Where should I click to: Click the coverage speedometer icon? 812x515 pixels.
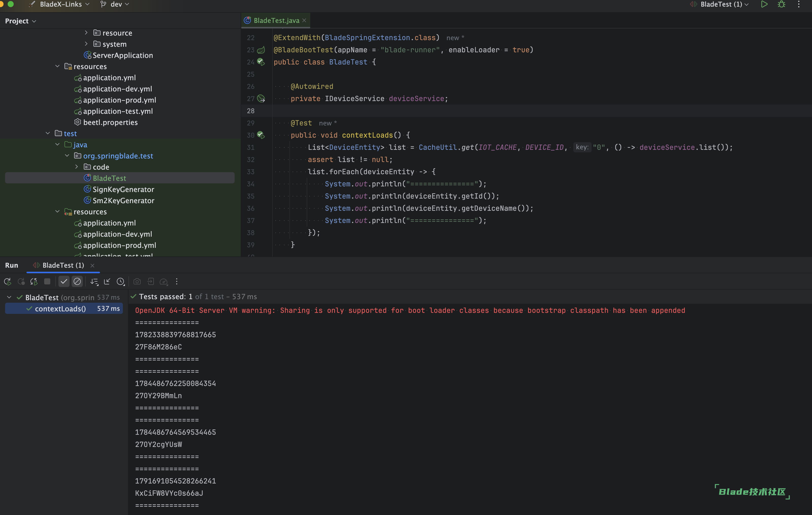(x=164, y=281)
